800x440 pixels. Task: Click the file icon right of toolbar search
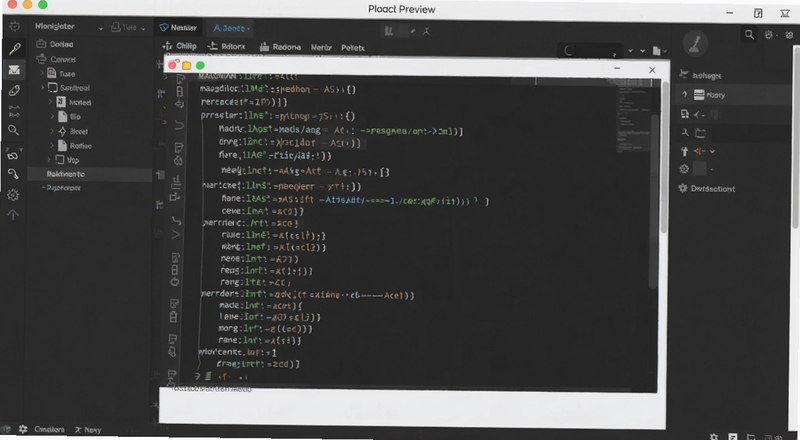click(x=657, y=51)
